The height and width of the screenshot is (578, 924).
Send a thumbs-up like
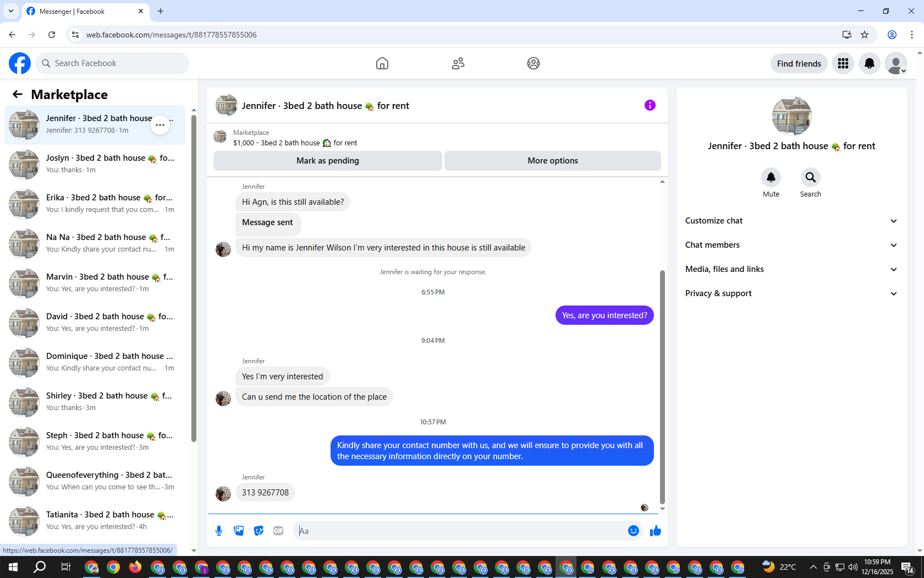click(x=656, y=531)
